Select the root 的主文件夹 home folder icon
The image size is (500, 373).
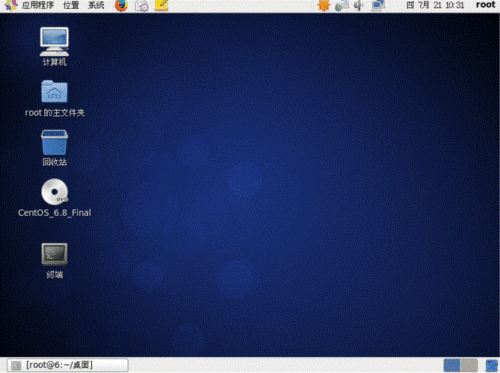pyautogui.click(x=55, y=99)
